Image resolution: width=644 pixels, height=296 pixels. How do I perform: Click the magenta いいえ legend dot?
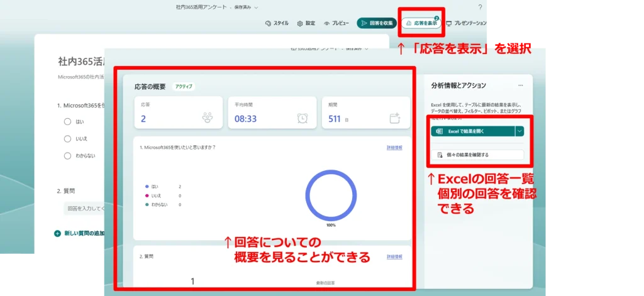click(147, 195)
